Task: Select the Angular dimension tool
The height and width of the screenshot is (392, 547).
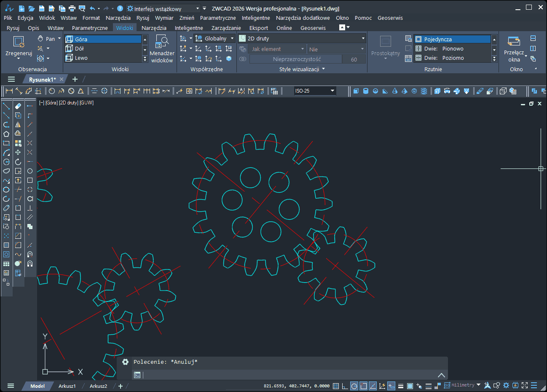Action: 81,91
